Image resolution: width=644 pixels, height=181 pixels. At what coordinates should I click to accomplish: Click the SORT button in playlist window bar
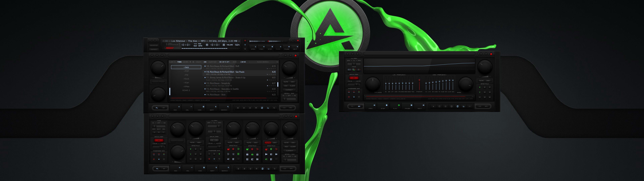click(212, 108)
